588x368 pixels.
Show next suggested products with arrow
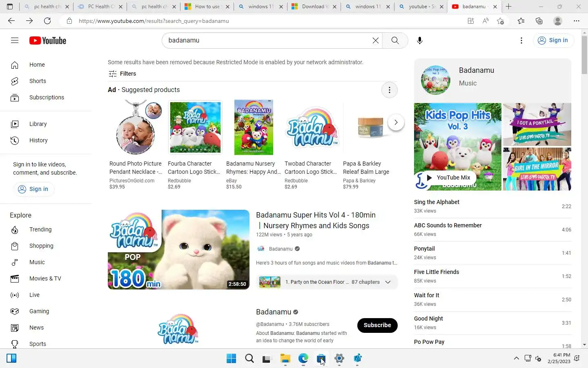point(396,122)
